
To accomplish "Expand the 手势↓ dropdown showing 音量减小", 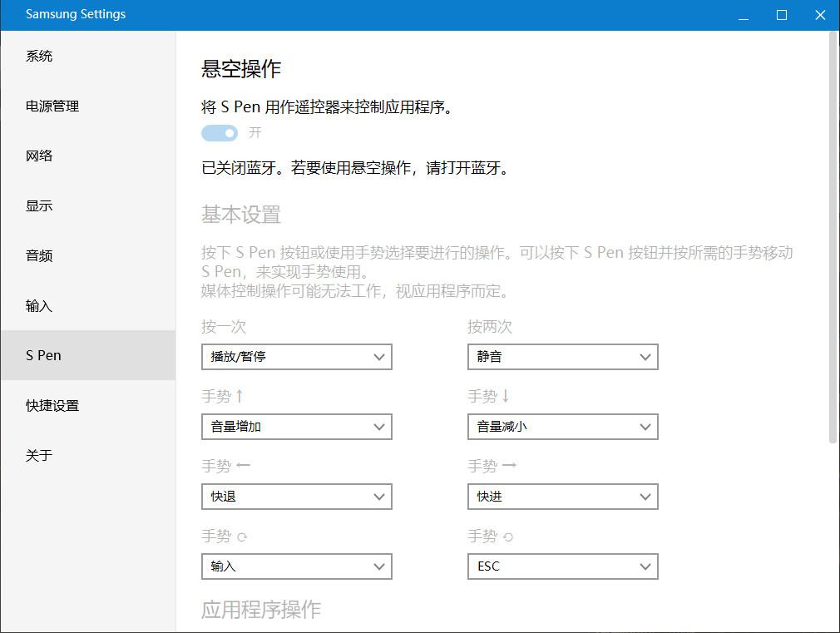I will coord(562,427).
